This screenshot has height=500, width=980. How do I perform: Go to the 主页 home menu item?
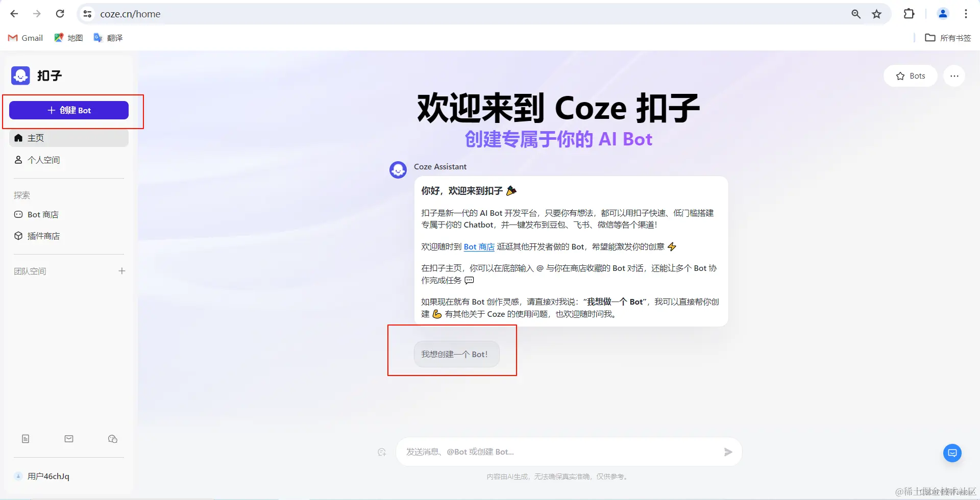click(69, 138)
